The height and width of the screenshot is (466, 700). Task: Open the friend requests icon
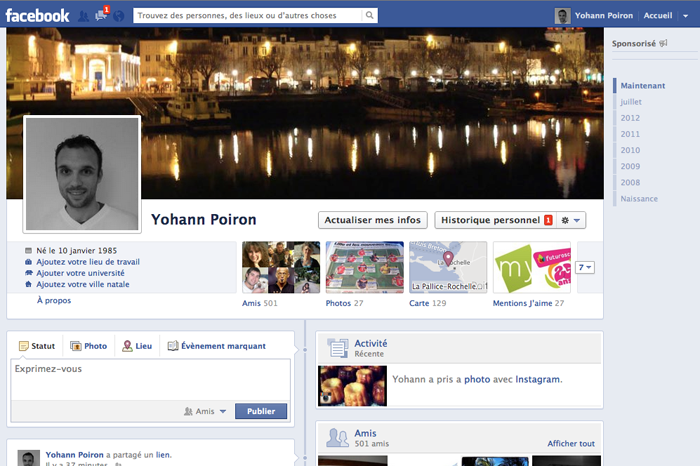(x=84, y=15)
